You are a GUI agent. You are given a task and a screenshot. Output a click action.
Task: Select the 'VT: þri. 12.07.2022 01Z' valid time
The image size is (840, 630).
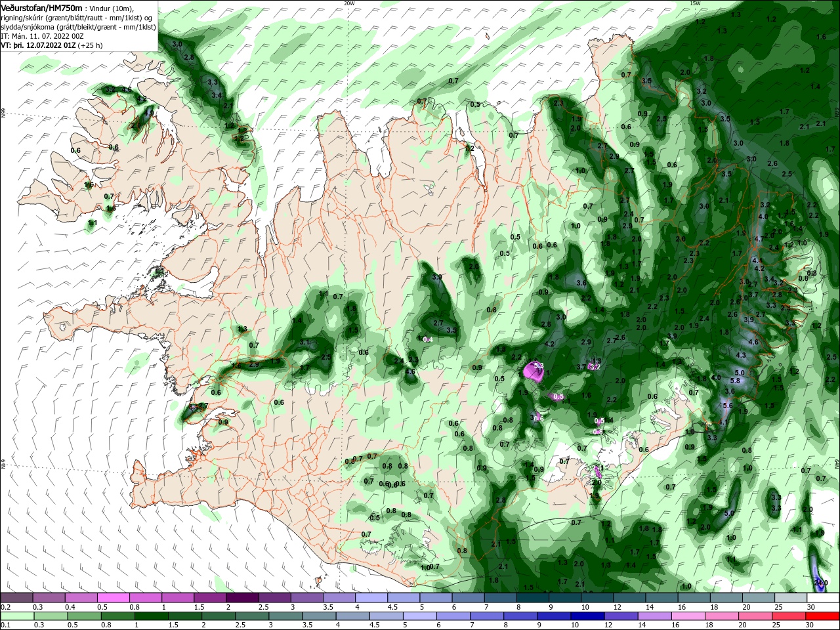point(38,46)
